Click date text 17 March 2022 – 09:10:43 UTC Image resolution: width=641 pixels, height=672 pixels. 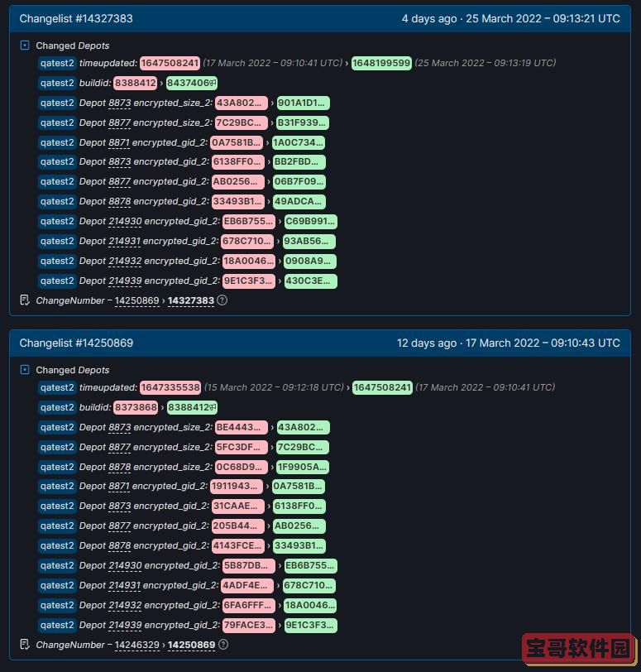coord(543,343)
